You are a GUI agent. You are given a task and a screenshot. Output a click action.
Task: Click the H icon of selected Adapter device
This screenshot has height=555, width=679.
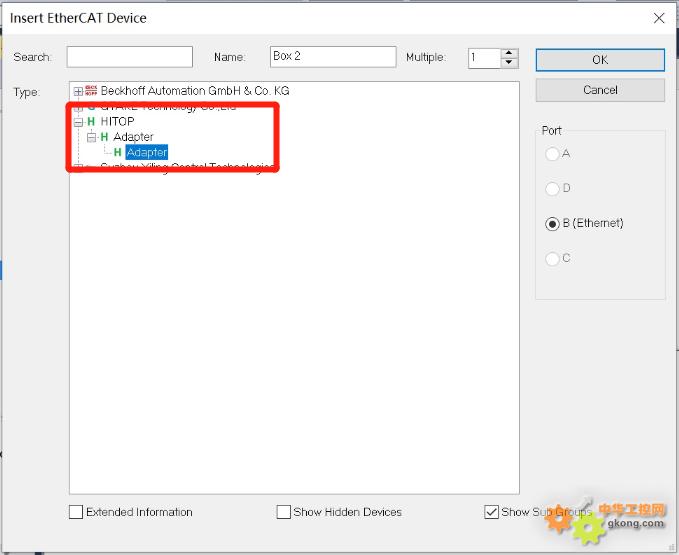117,152
